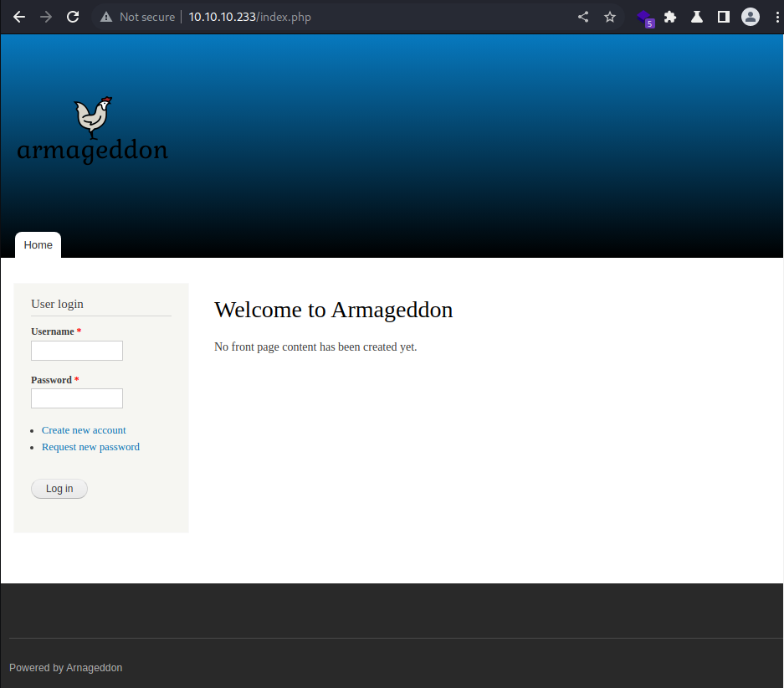Focus the Username input field
The height and width of the screenshot is (688, 784).
pyautogui.click(x=77, y=351)
